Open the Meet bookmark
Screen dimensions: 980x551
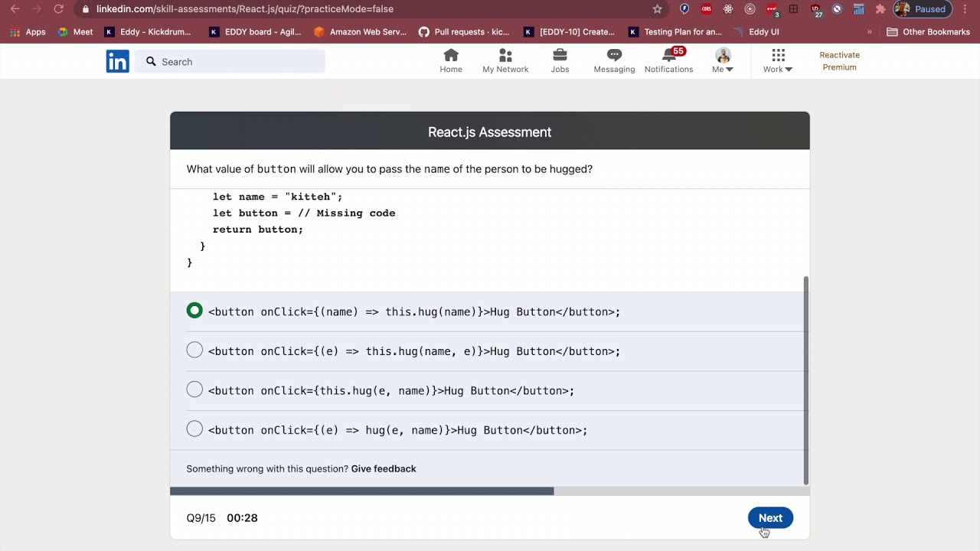coord(75,32)
